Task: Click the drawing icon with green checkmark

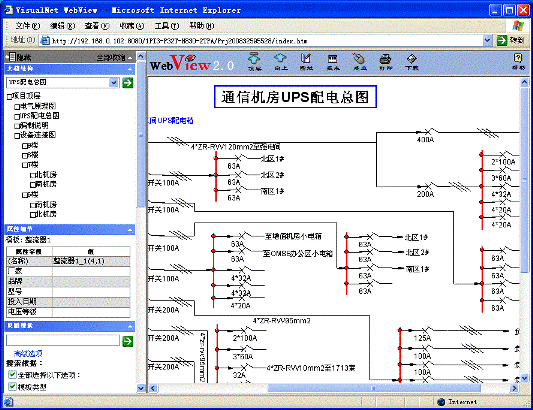Action: click(x=306, y=62)
